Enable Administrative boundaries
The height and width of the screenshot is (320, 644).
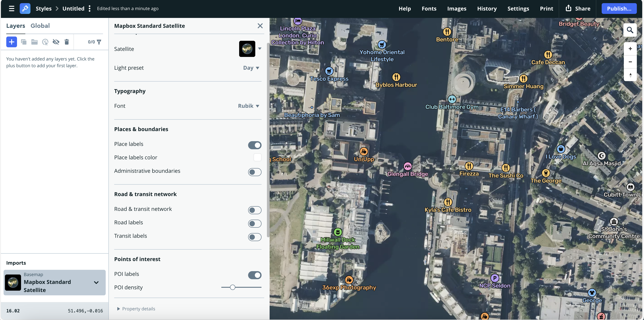pos(255,172)
